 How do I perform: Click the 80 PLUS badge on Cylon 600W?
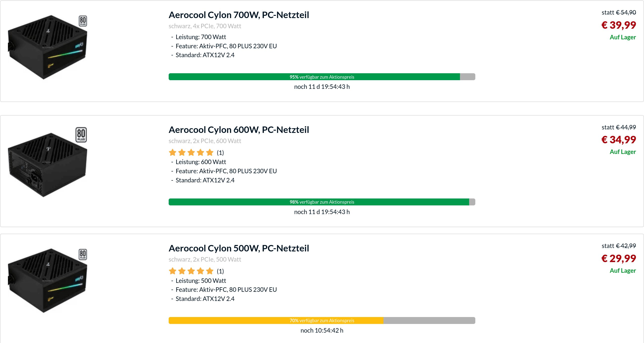coord(81,135)
